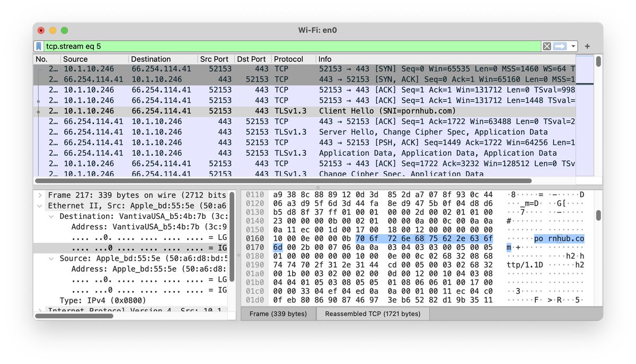
Task: Click the intelligent scrollbar minimap beside packet list
Action: [x=584, y=116]
